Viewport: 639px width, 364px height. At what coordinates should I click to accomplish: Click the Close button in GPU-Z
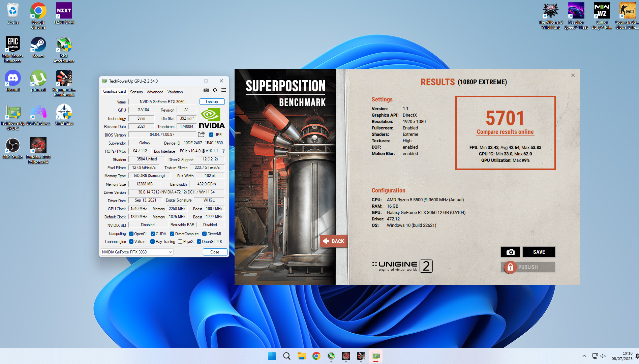point(215,252)
